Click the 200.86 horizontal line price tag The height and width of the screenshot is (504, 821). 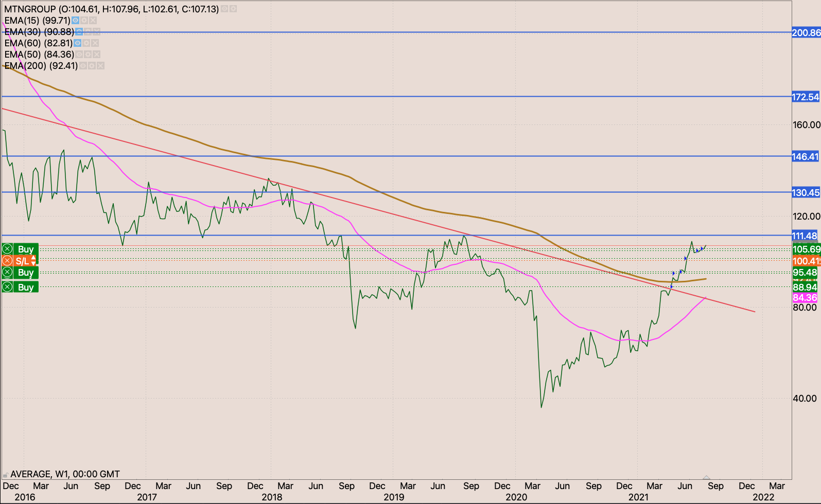click(806, 33)
